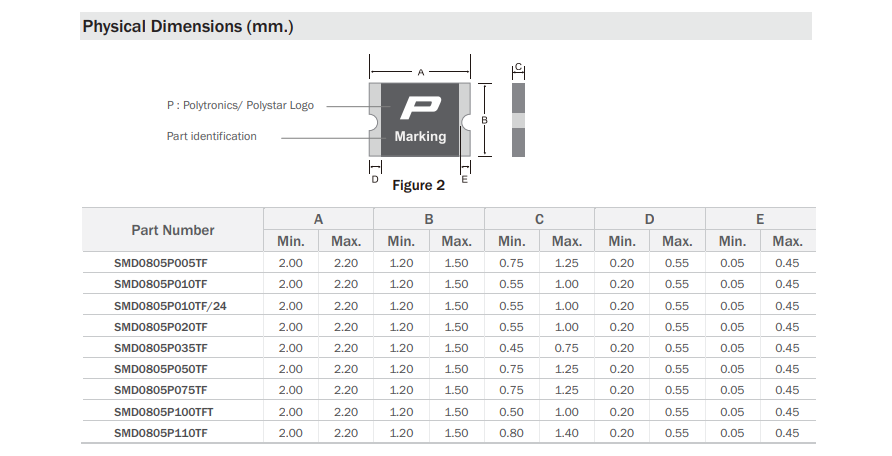The image size is (892, 456).
Task: Click dimension label A above the component
Action: coord(421,72)
